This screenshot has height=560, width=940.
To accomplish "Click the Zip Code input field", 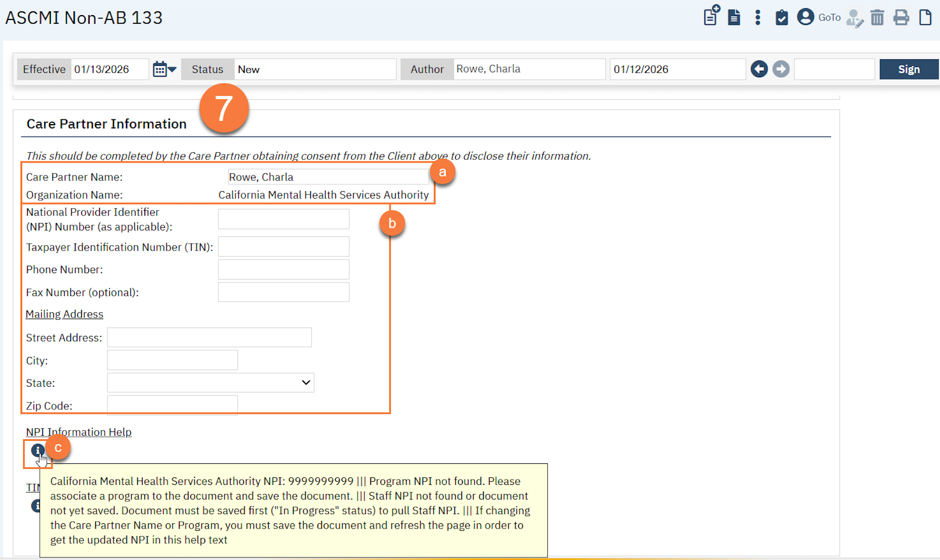I will [172, 405].
